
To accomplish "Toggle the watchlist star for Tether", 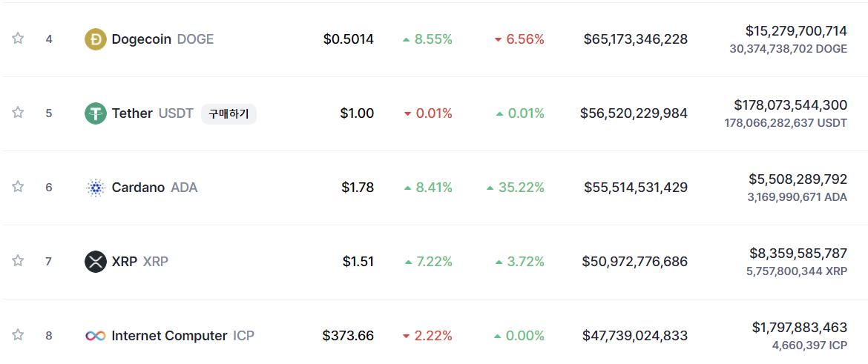I will 18,113.
